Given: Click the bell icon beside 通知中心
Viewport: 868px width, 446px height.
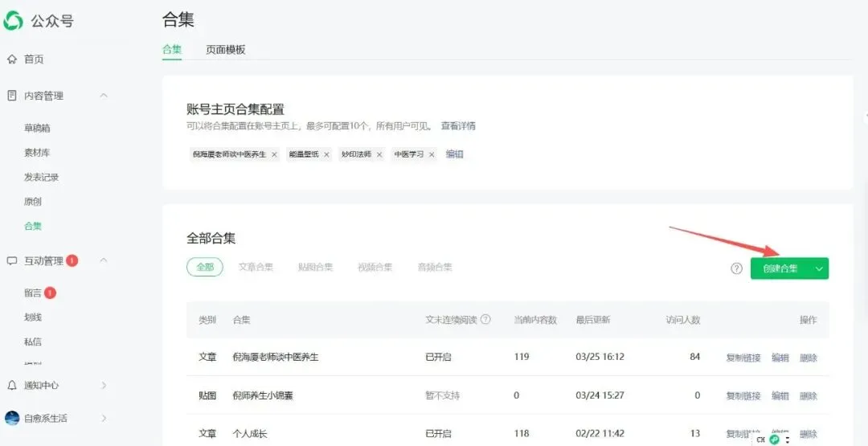Looking at the screenshot, I should click(x=11, y=385).
